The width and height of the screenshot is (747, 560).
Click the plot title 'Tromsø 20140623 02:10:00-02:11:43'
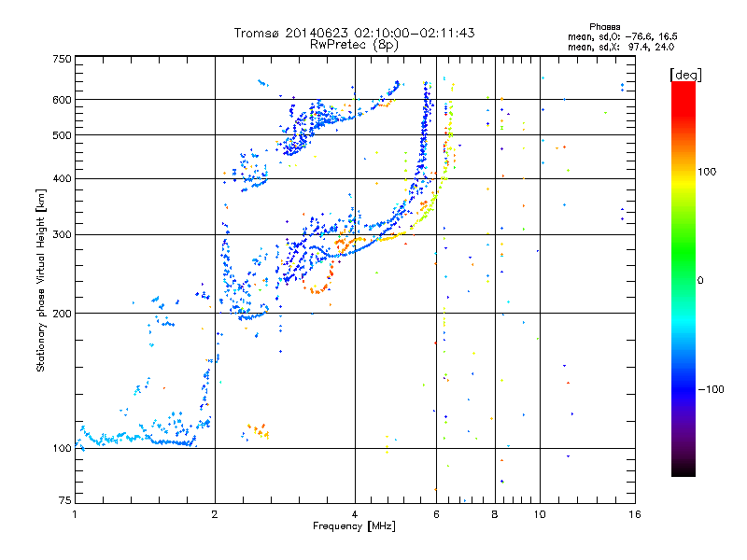[x=354, y=33]
